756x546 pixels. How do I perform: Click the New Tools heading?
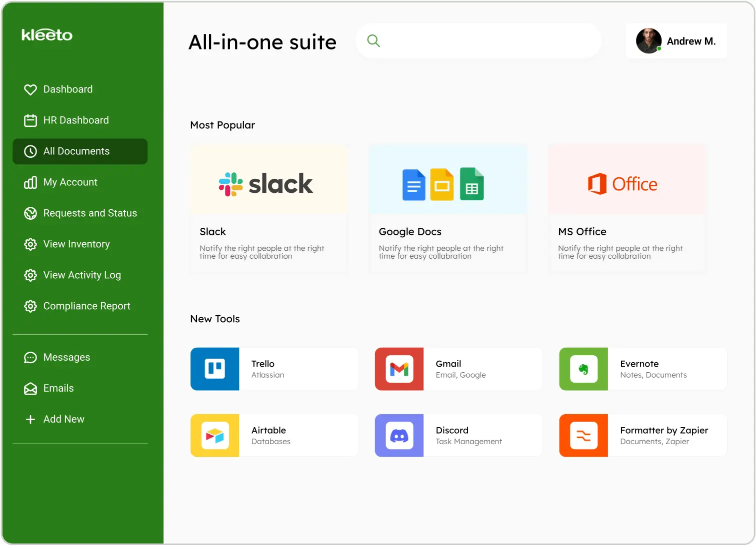click(215, 319)
